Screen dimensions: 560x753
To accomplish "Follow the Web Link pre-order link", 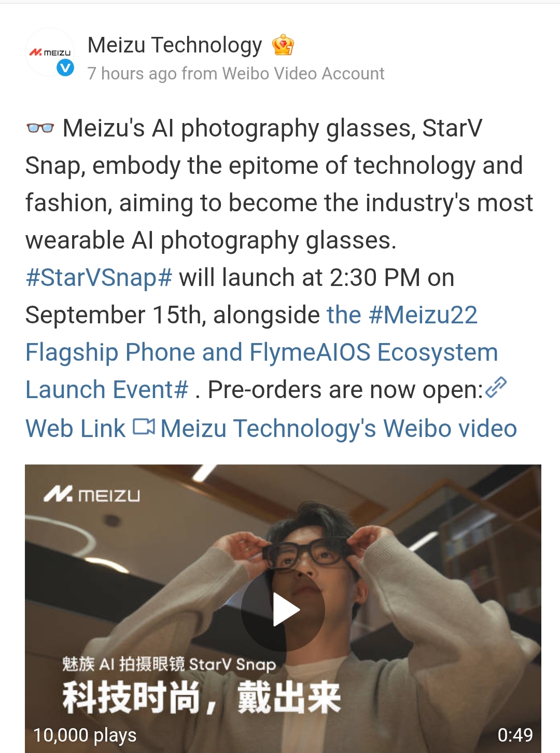I will (75, 429).
